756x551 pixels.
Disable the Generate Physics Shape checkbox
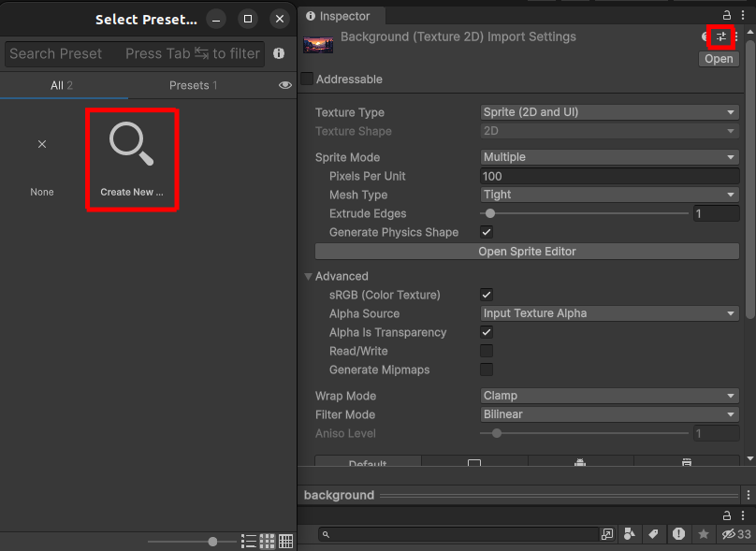[487, 232]
